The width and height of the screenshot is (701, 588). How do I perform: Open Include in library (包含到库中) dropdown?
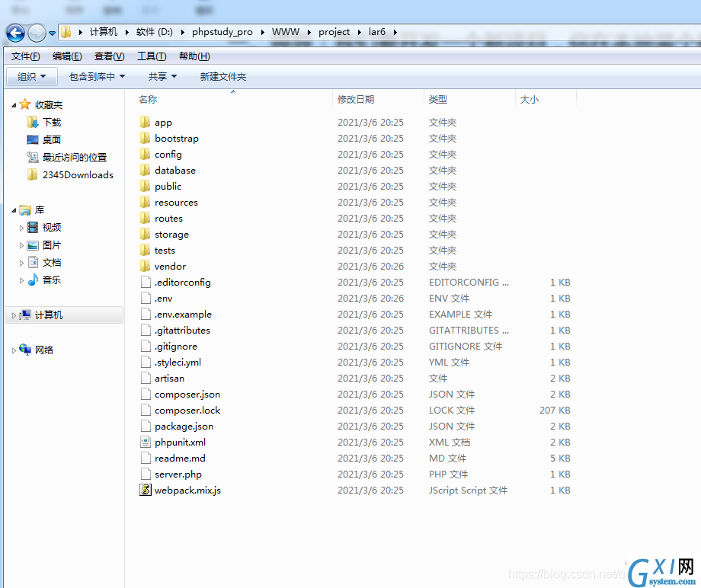pyautogui.click(x=97, y=76)
